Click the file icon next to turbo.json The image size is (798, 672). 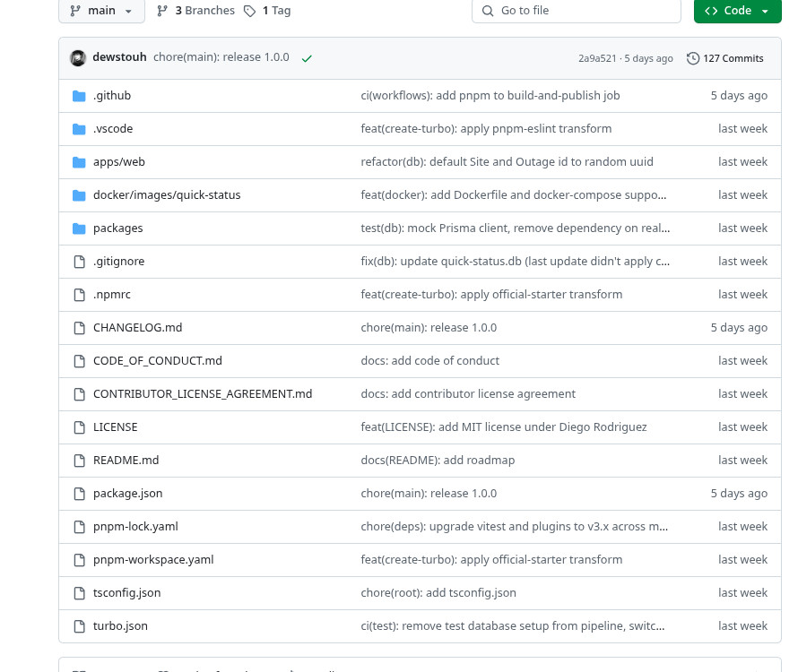coord(80,626)
